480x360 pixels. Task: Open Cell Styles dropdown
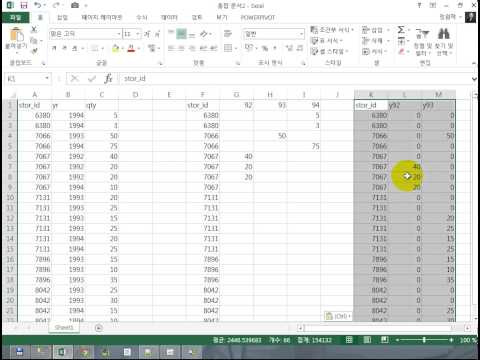(330, 51)
